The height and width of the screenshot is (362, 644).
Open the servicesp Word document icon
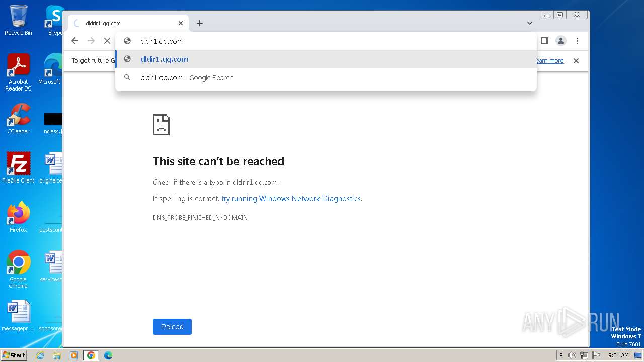click(x=52, y=266)
